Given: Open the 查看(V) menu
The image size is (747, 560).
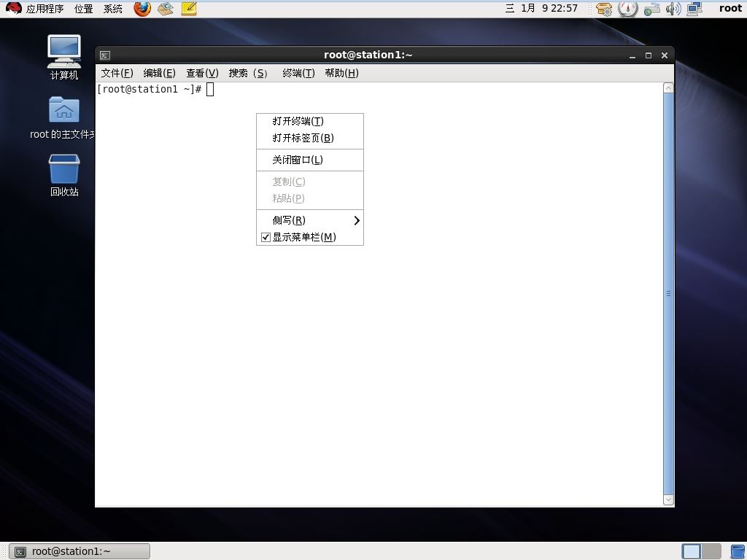Looking at the screenshot, I should [202, 73].
